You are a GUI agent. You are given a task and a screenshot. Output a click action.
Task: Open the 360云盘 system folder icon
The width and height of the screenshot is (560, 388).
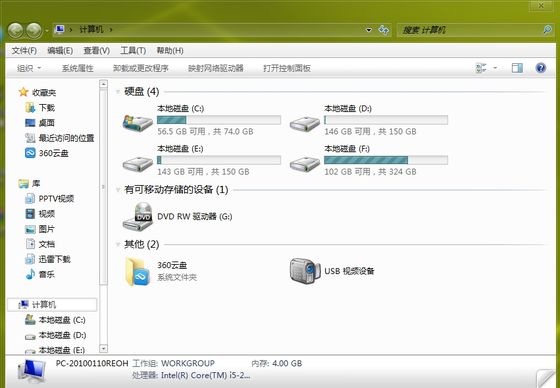tap(138, 272)
